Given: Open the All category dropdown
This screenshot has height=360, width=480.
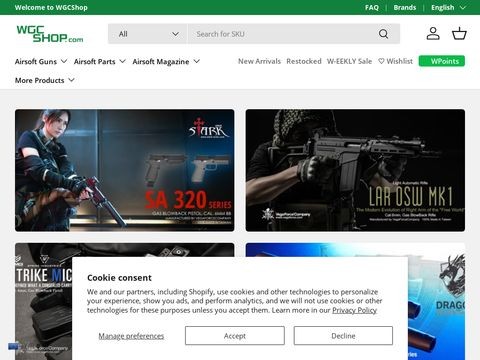Looking at the screenshot, I should coord(148,34).
